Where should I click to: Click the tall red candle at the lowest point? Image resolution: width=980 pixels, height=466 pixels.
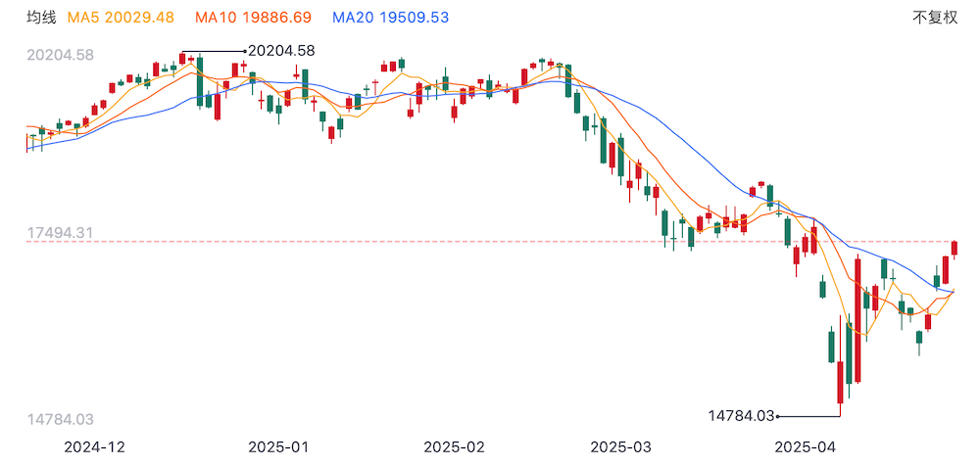(x=840, y=382)
